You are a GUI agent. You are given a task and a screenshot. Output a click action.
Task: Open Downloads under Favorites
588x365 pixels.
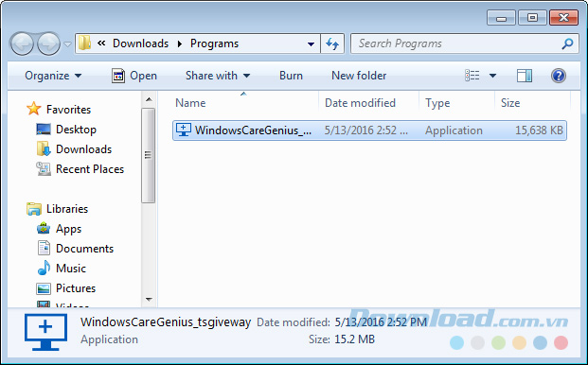click(x=83, y=149)
